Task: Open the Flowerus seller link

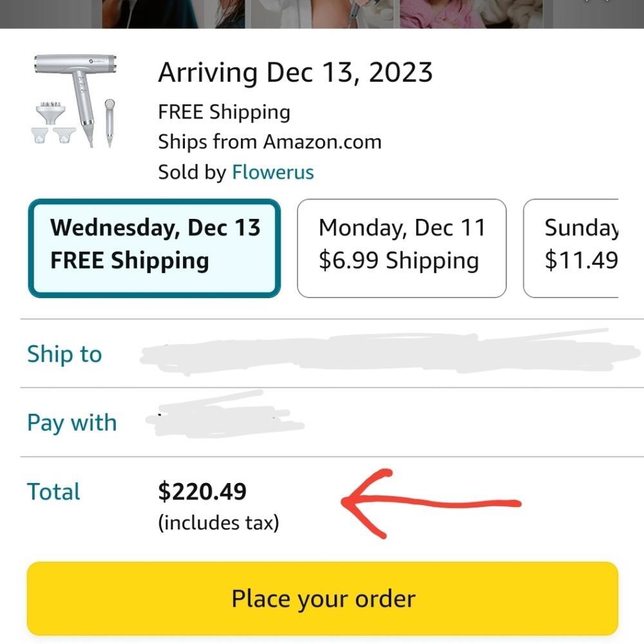Action: [272, 173]
